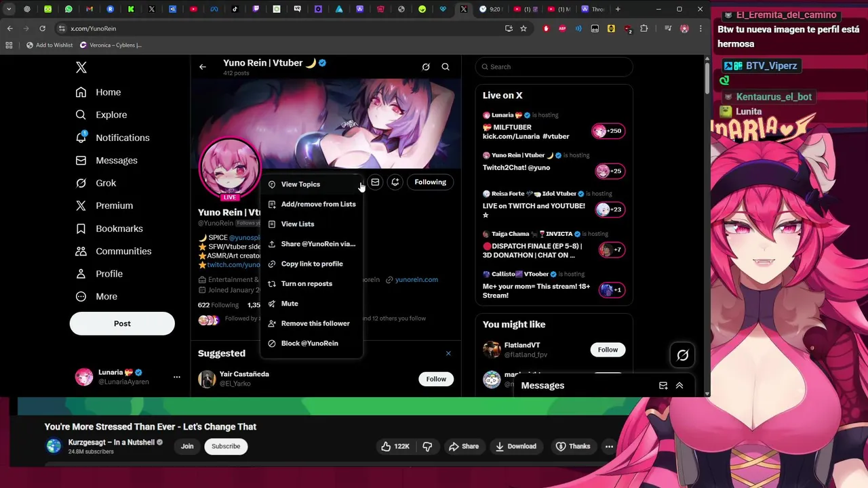Click the x.com/YunoRein address bar
868x488 pixels.
pos(278,28)
